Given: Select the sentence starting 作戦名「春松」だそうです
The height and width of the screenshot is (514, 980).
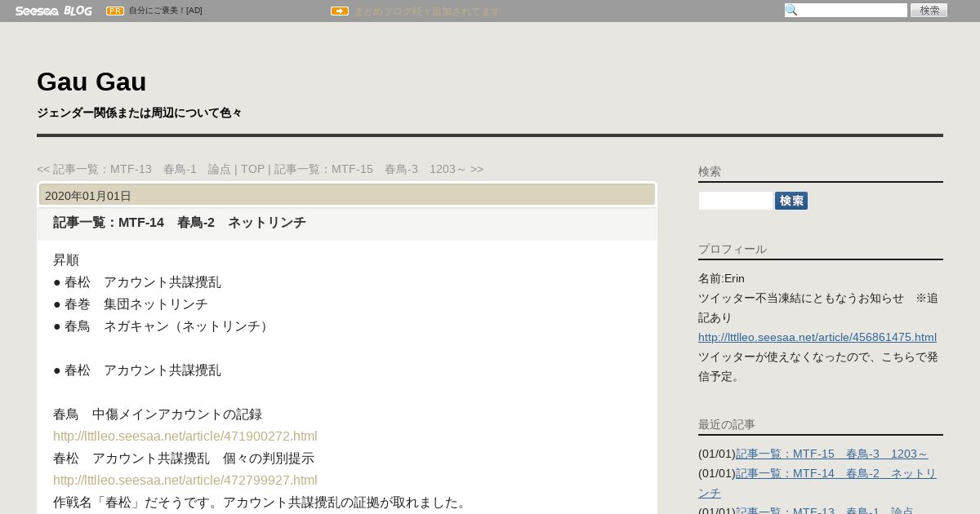Looking at the screenshot, I should point(261,503).
